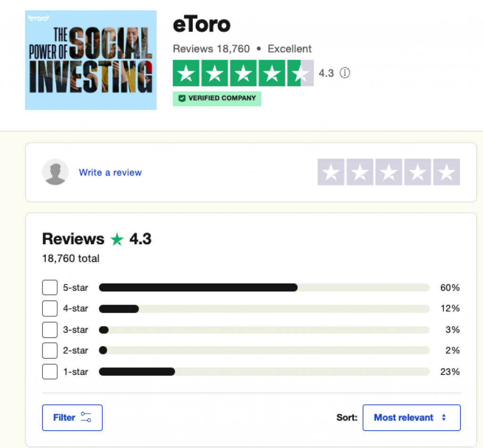The width and height of the screenshot is (483, 448).
Task: Check the 3-star filter checkbox
Action: (x=50, y=330)
